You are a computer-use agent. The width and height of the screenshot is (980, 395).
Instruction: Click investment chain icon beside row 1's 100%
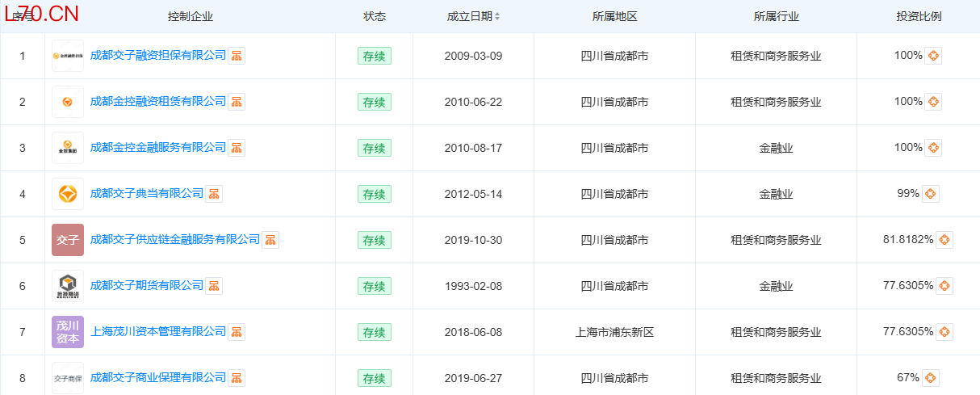(933, 56)
